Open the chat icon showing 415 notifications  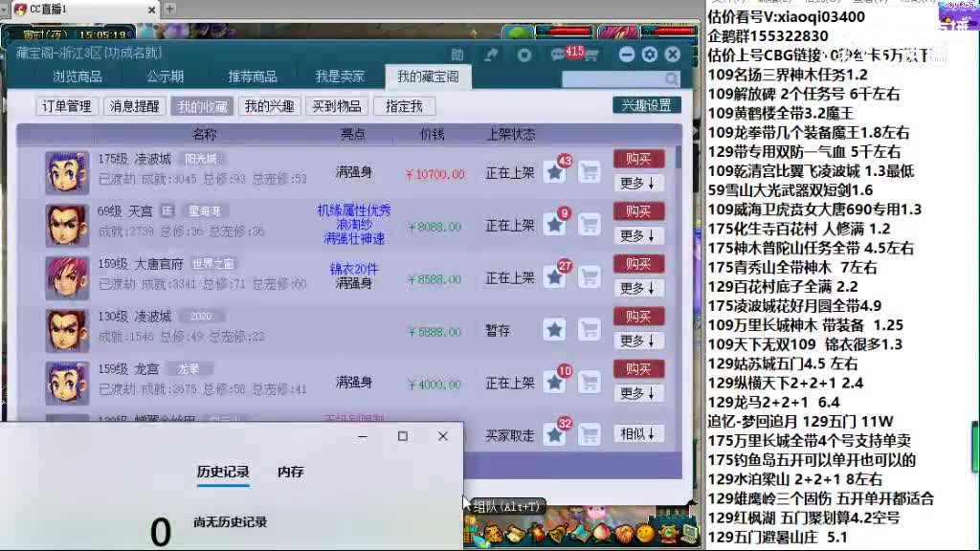point(560,55)
